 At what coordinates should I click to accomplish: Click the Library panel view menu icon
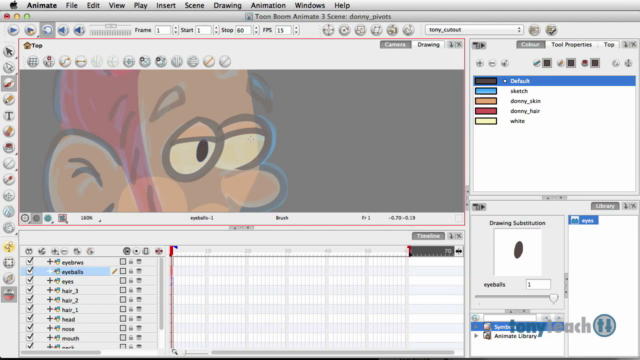pos(479,207)
